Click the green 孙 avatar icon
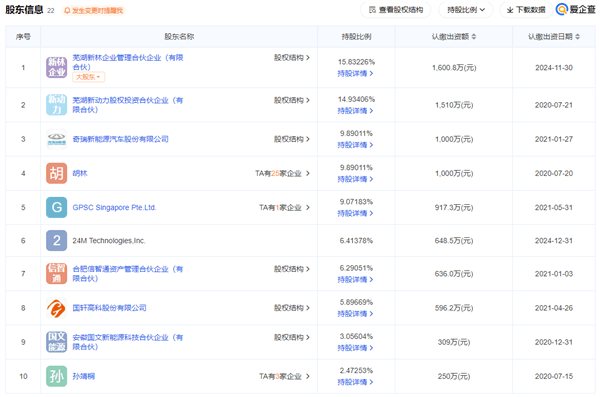The image size is (600, 397). coord(57,376)
